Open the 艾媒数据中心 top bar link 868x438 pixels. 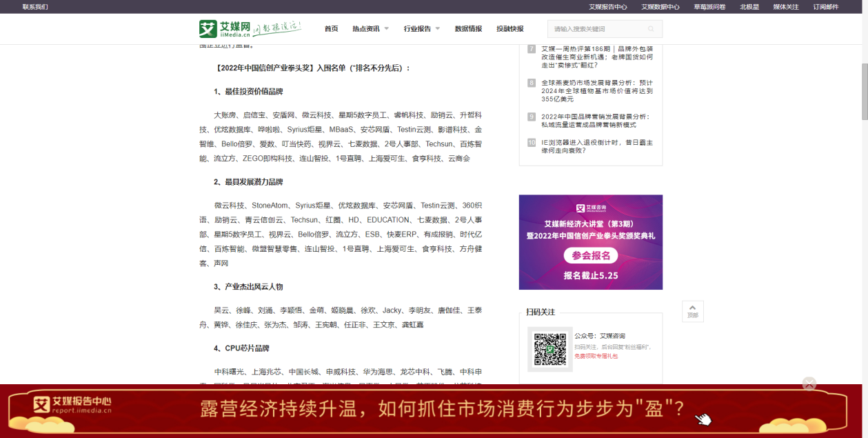tap(660, 7)
